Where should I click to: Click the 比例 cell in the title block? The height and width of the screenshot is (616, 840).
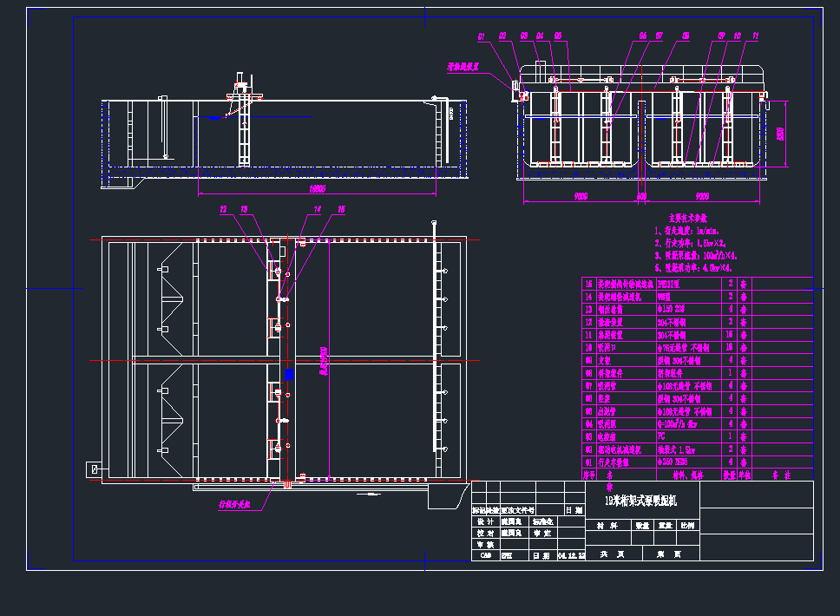click(687, 526)
